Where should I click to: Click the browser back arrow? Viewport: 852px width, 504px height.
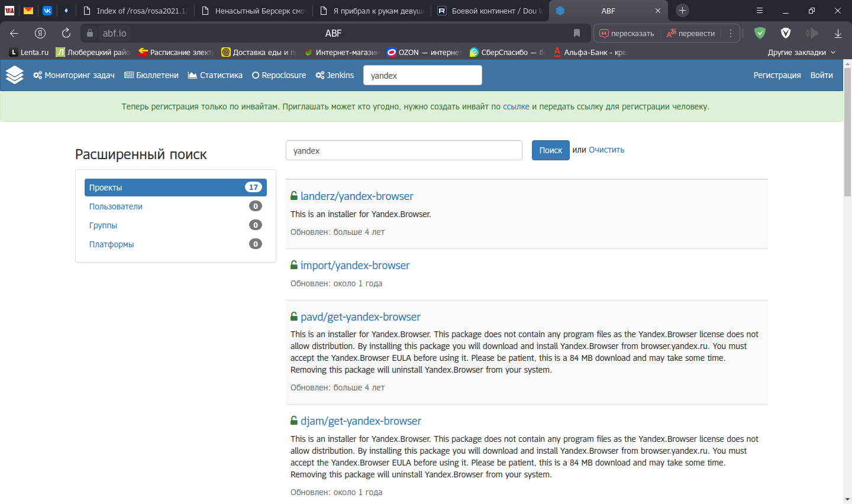[x=14, y=33]
